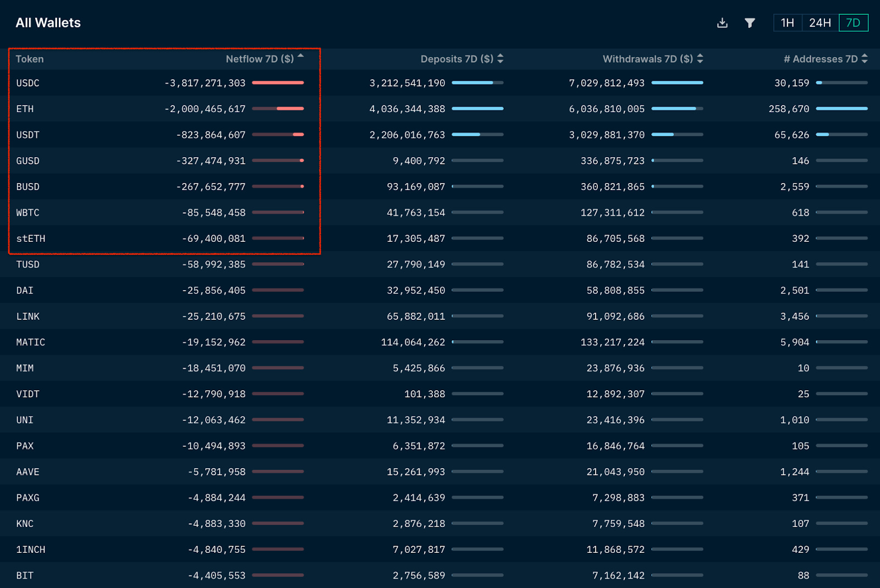
Task: Select the 7D timeframe tab
Action: [853, 23]
